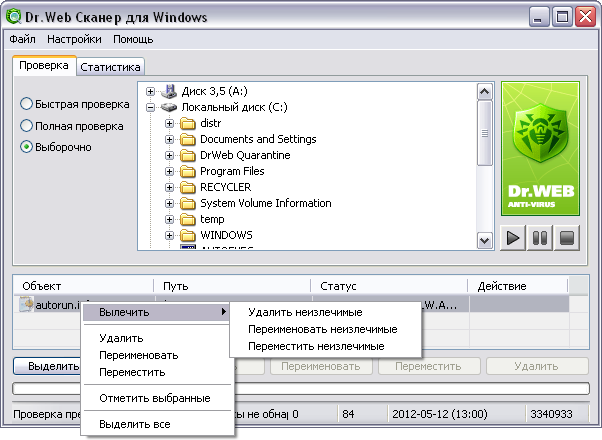Select the Локальный диск (C:) drive icon
Screen dimensions: 602x440
click(x=169, y=107)
